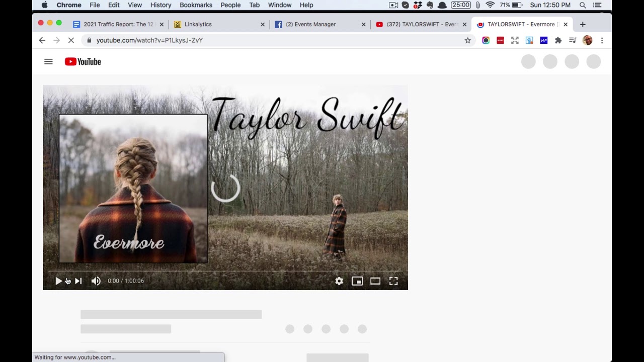The image size is (644, 362).
Task: Close the Events Manager tab
Action: pyautogui.click(x=363, y=24)
